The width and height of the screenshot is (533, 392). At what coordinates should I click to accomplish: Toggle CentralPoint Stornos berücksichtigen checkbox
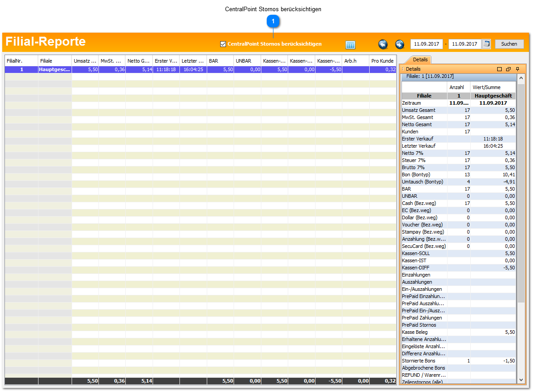pos(223,44)
